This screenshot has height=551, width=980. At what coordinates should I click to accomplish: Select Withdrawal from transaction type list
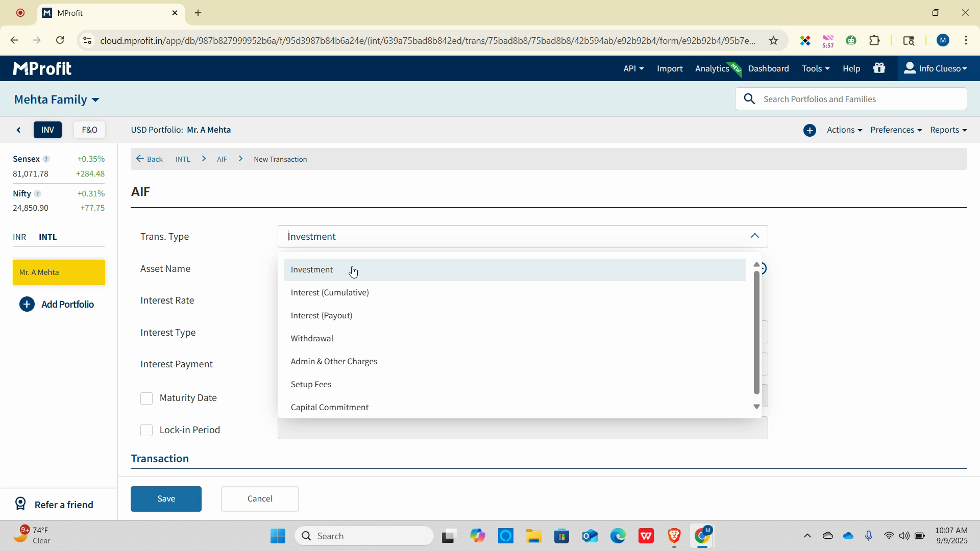(312, 339)
